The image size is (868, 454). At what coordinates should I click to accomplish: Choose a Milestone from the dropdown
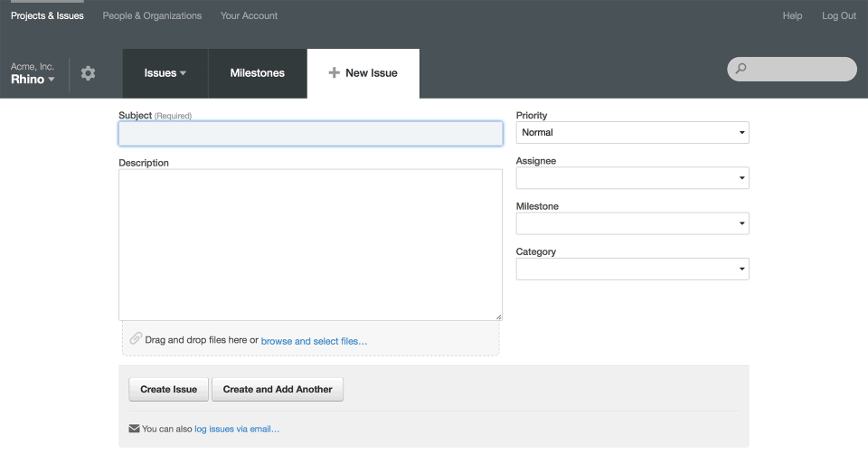(x=632, y=223)
